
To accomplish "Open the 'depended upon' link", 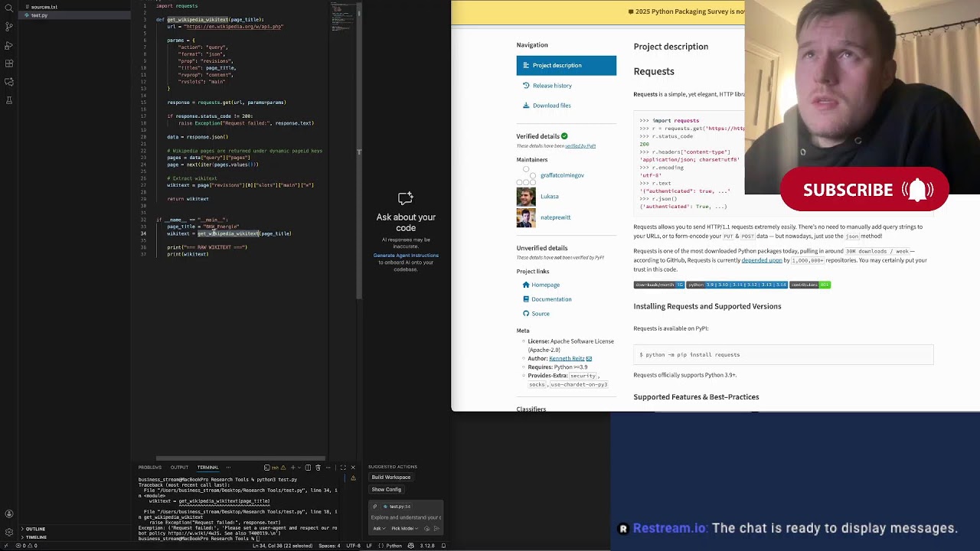I will pos(762,260).
